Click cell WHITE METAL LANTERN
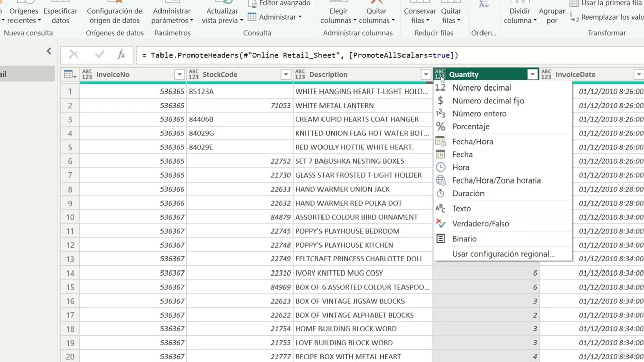The height and width of the screenshot is (362, 644). coord(363,106)
